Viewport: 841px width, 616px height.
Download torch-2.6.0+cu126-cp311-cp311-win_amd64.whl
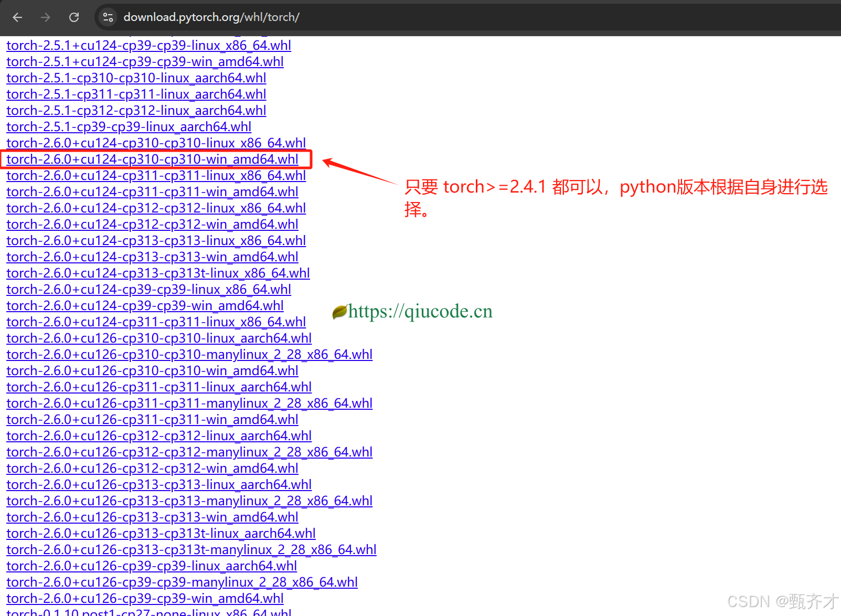point(152,420)
